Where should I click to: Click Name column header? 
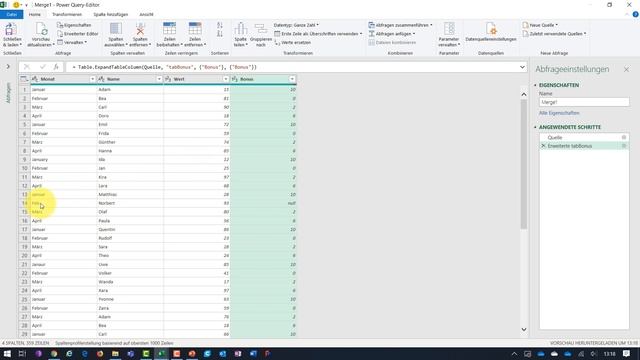130,79
